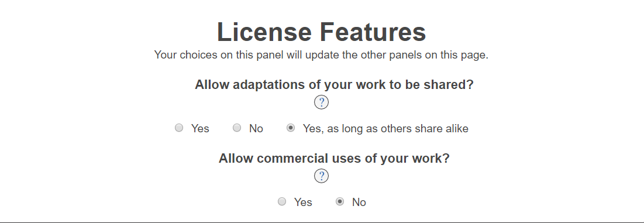Click the horizontal divider below the panel

click(x=322, y=222)
